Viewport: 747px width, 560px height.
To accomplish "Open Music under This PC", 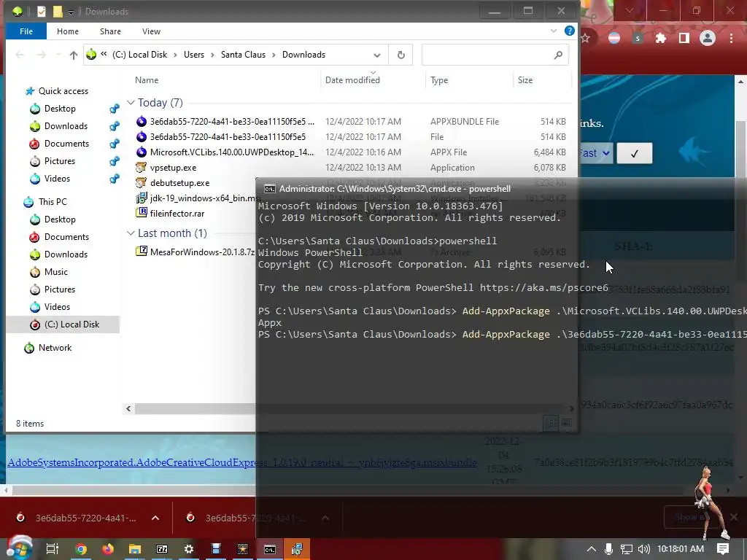I will (55, 272).
